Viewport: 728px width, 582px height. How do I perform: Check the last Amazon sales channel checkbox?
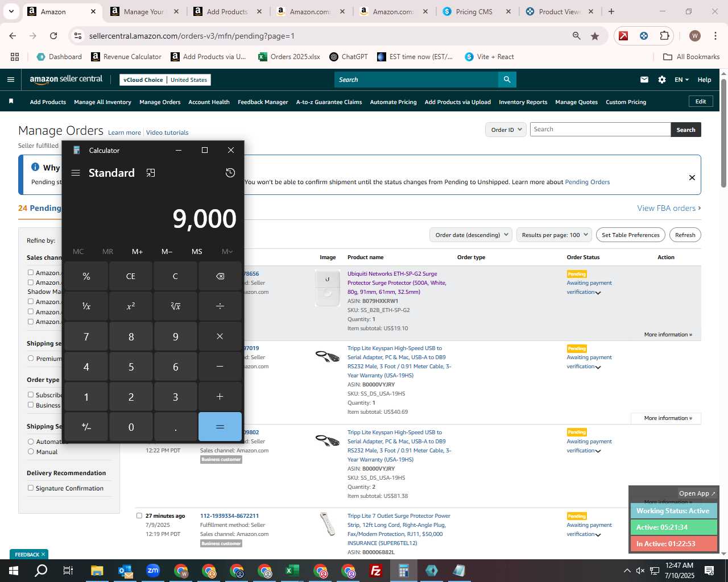point(31,321)
